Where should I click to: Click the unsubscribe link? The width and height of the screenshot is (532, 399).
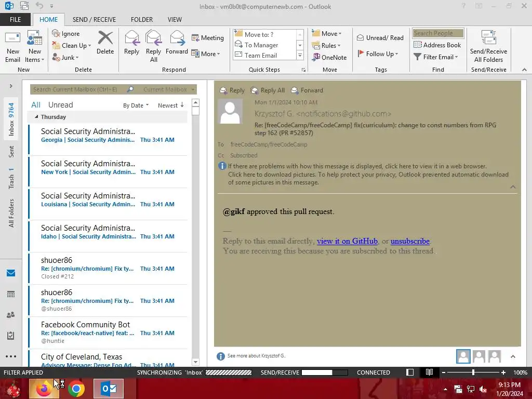tap(410, 241)
